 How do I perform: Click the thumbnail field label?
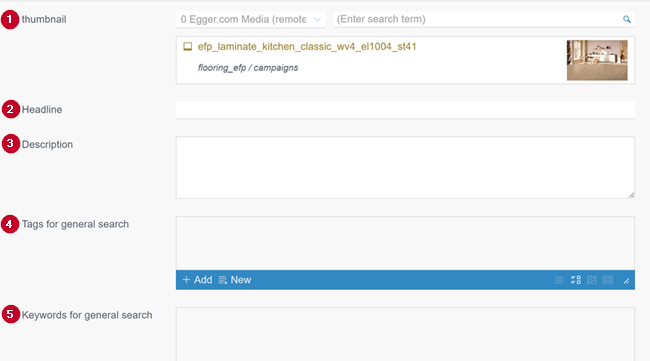[44, 19]
